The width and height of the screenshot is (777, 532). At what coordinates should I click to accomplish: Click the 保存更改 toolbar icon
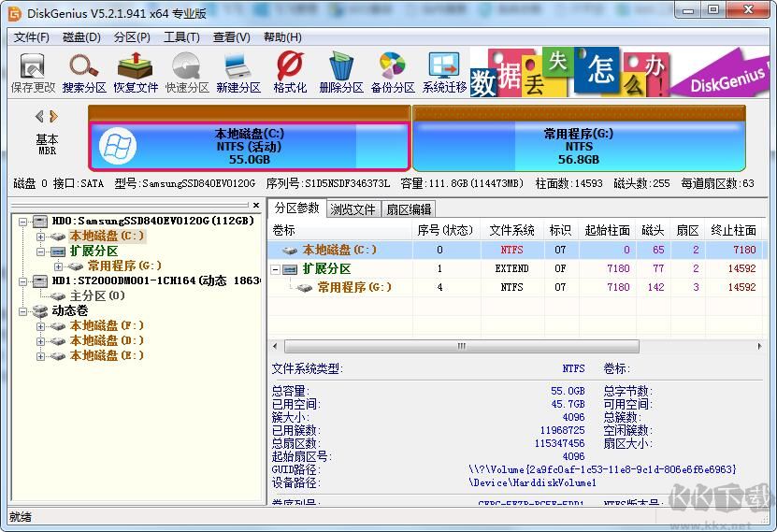point(33,73)
